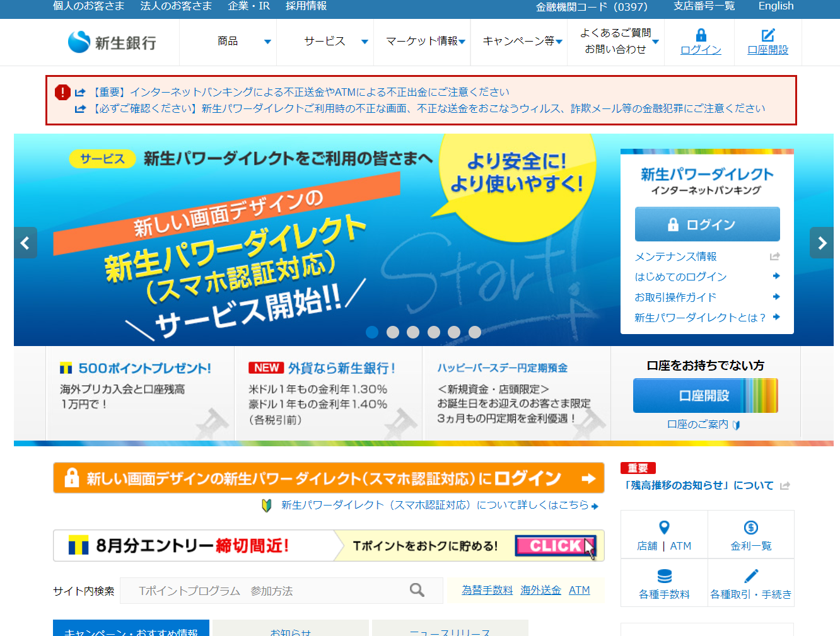This screenshot has width=840, height=636.
Task: Switch to ニュースリリース tab
Action: click(x=450, y=628)
